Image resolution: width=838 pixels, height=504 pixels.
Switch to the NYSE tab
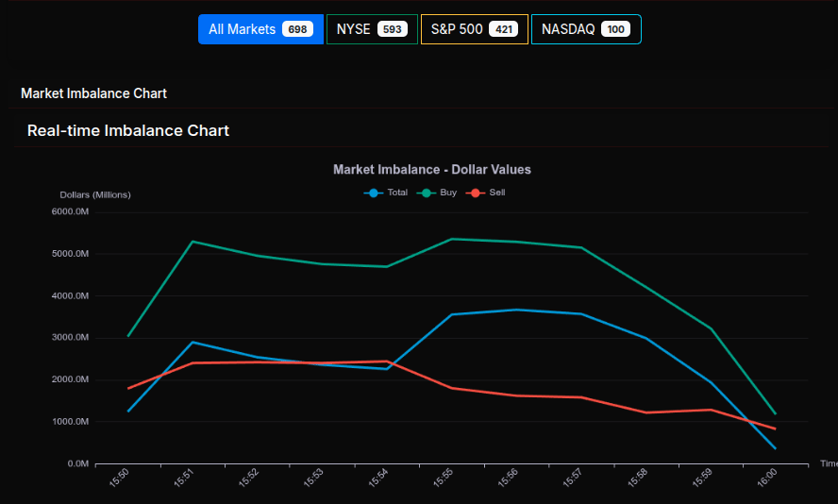pos(372,29)
